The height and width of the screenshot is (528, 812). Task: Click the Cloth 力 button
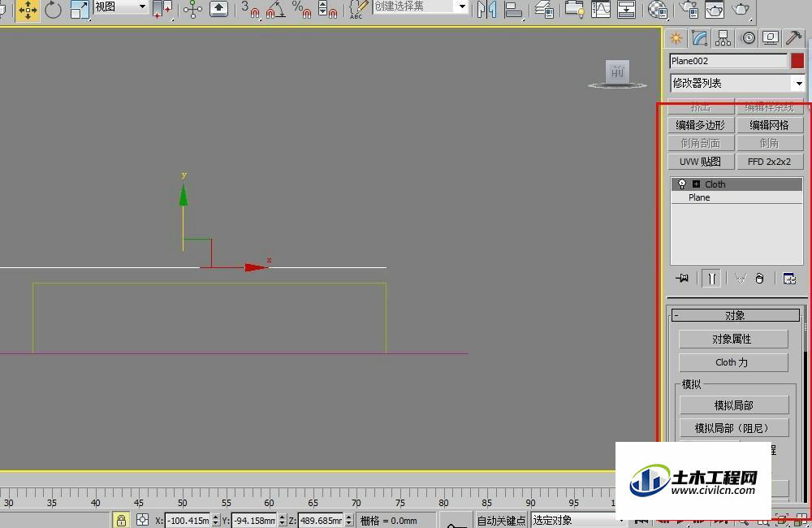point(733,362)
